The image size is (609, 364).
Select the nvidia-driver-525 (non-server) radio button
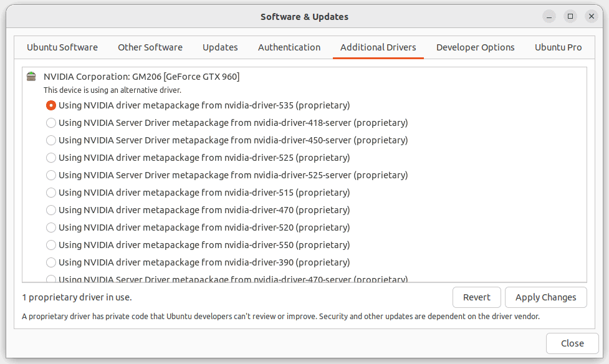(x=51, y=158)
